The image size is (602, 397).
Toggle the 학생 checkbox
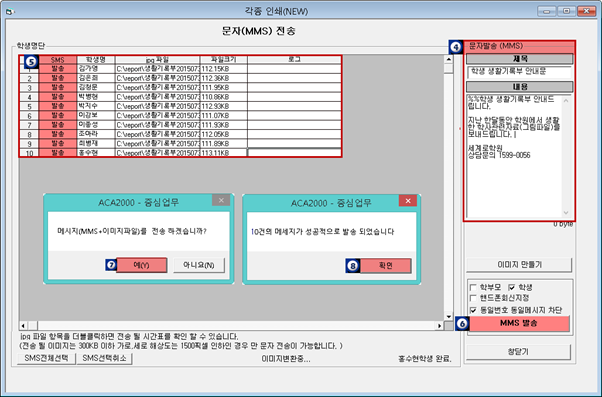click(x=511, y=287)
